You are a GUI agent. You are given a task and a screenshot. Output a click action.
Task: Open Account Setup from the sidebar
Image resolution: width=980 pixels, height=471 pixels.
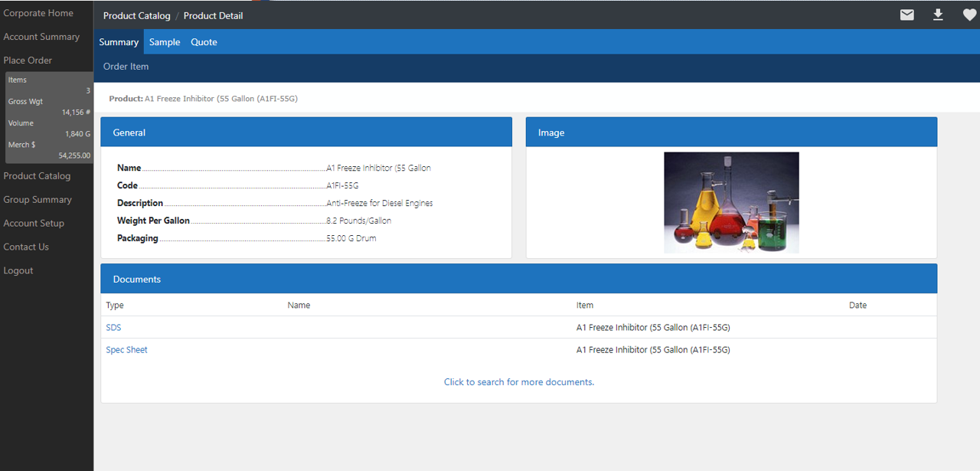point(34,223)
